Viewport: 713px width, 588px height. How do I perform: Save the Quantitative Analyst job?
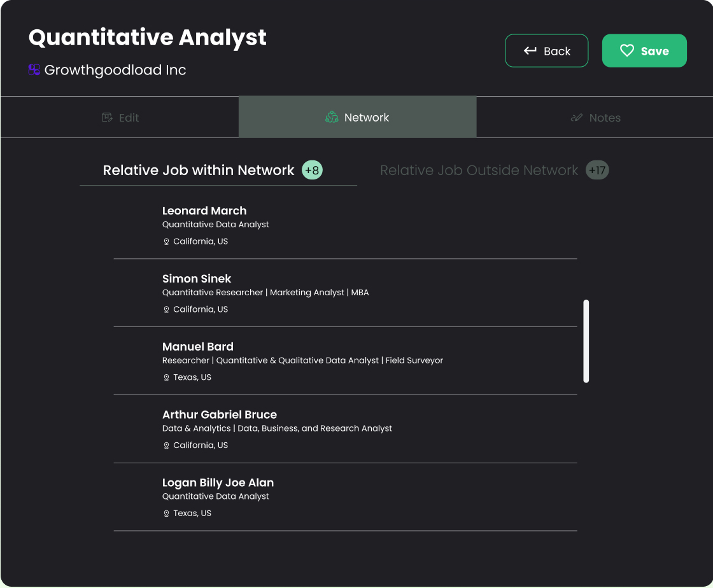tap(644, 50)
